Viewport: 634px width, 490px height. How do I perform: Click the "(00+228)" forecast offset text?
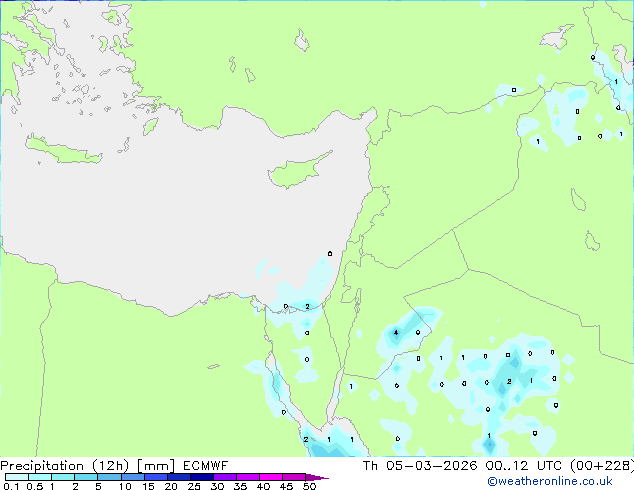pyautogui.click(x=602, y=466)
